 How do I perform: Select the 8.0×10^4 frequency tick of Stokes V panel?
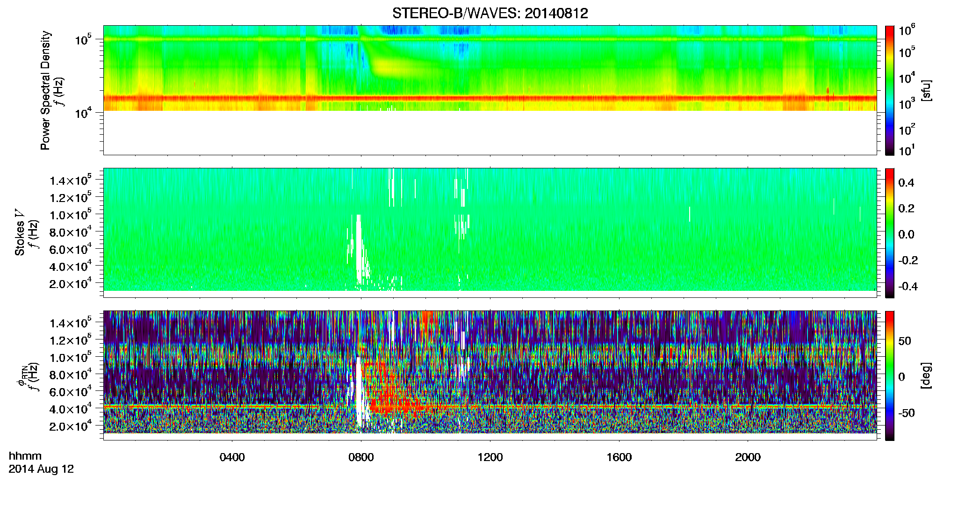coord(71,231)
